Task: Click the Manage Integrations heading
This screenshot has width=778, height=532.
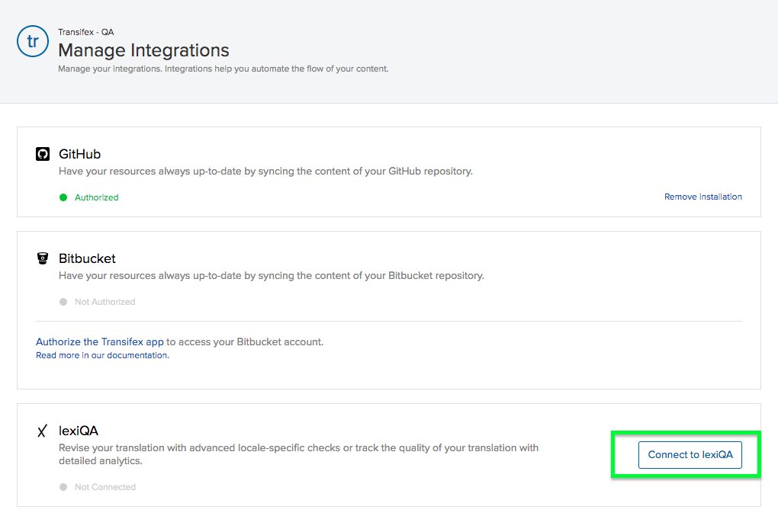Action: (143, 50)
